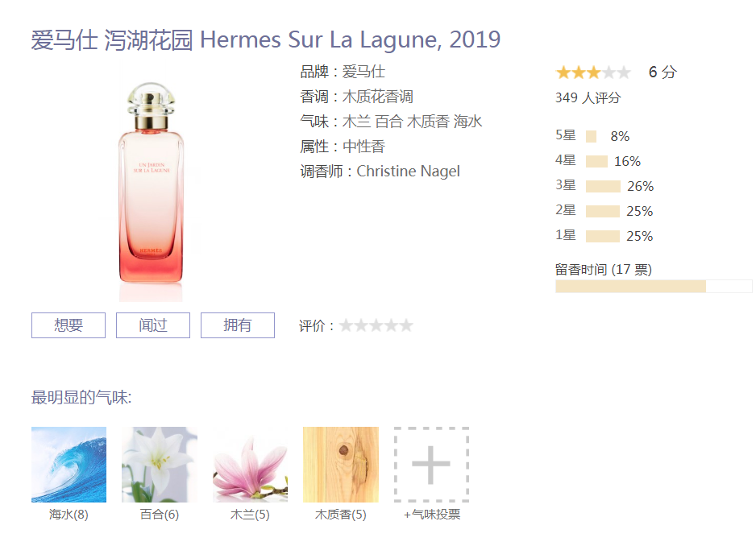Rate one star in 评价 rating row
756x546 pixels.
[x=346, y=326]
